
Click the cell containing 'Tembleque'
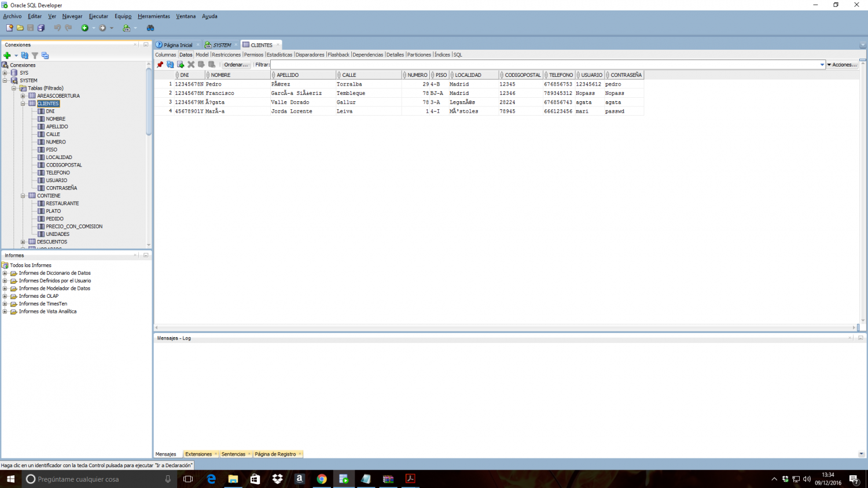[369, 93]
